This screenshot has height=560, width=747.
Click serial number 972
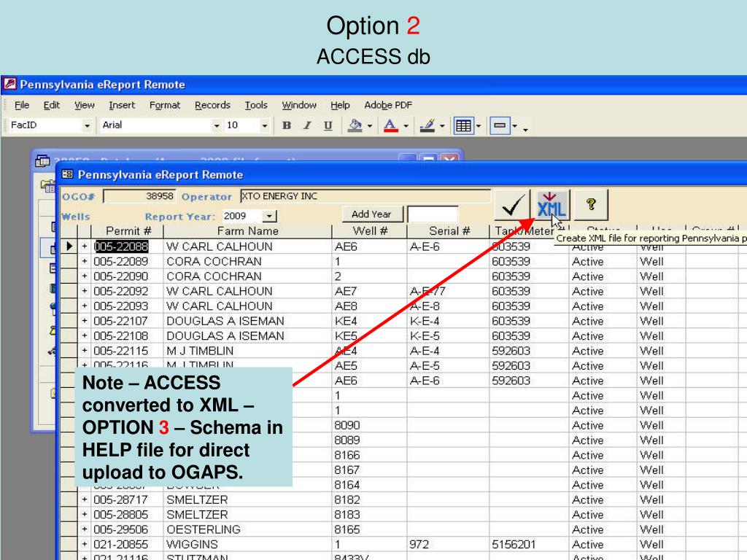pyautogui.click(x=419, y=544)
